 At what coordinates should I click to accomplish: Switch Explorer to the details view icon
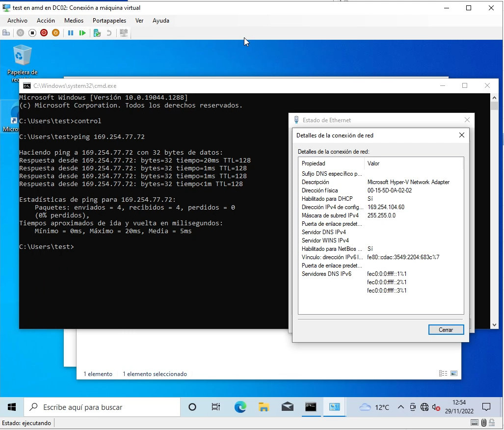443,374
